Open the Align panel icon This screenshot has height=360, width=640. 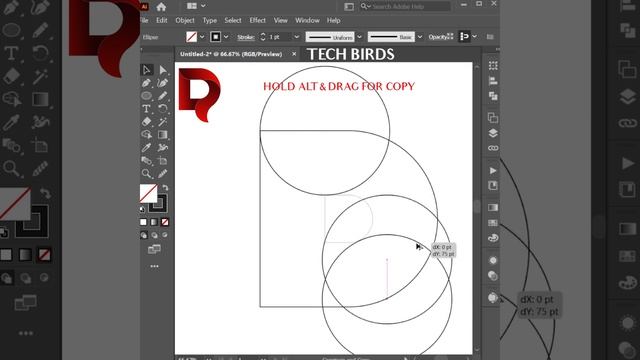coord(493,81)
